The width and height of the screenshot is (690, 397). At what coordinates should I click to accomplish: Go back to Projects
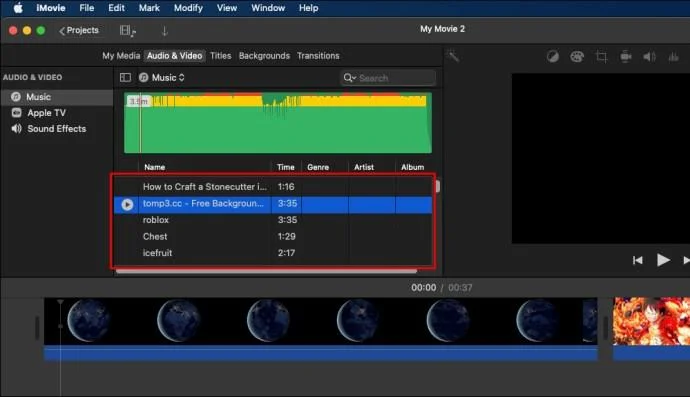pyautogui.click(x=79, y=30)
